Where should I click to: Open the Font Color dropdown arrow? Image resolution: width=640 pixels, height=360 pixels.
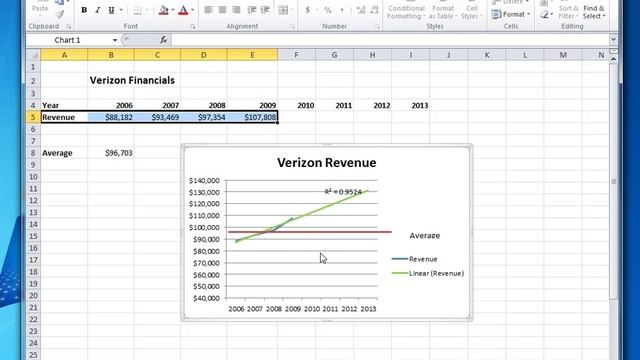pyautogui.click(x=192, y=10)
